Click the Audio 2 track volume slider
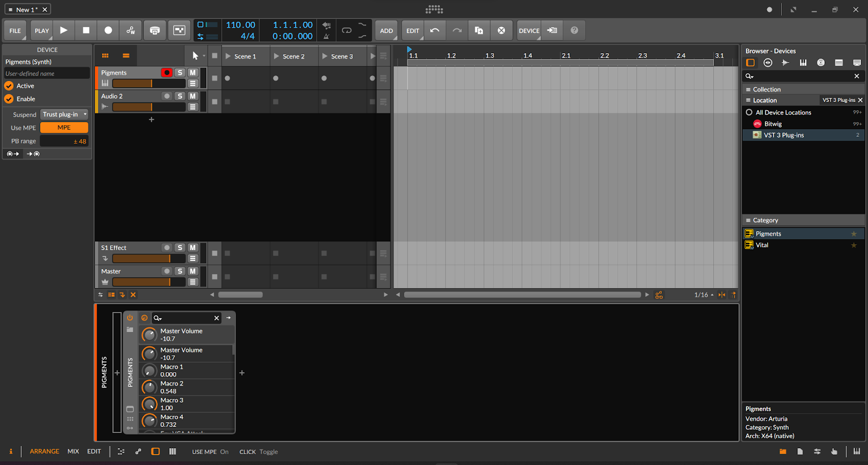Viewport: 868px width, 465px height. 149,107
